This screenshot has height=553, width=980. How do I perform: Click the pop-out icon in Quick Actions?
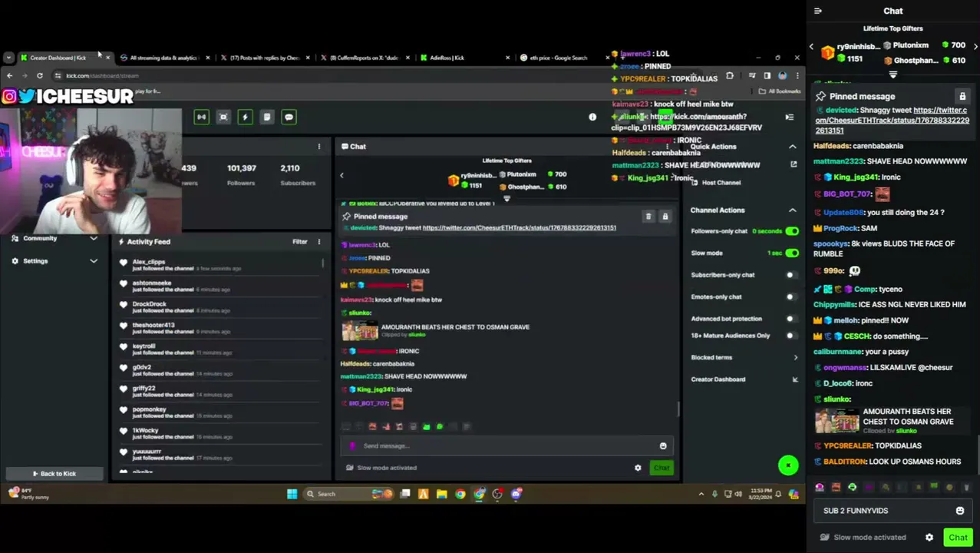(x=794, y=164)
